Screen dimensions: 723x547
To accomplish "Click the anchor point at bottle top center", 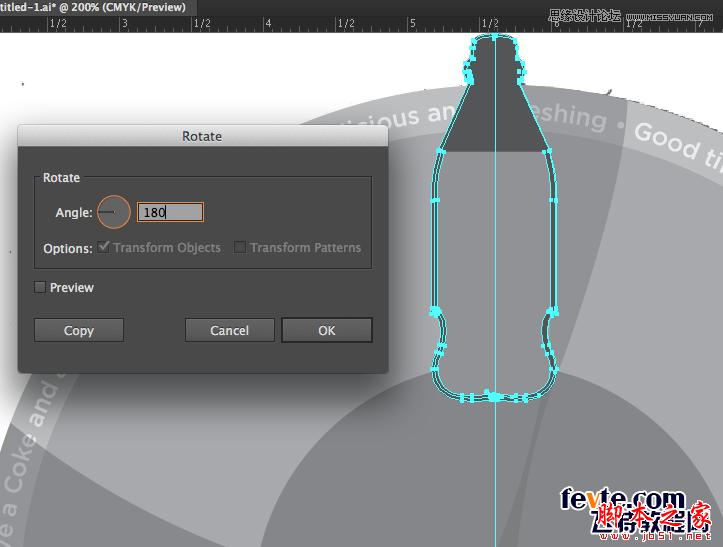I will [x=495, y=36].
